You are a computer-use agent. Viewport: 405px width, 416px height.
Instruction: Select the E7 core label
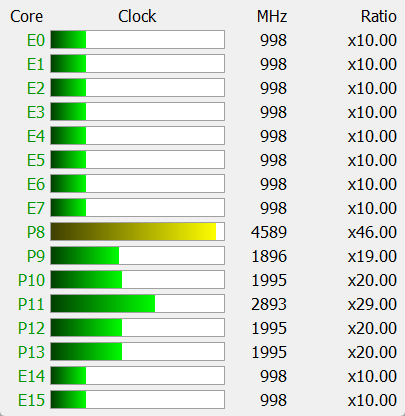click(x=36, y=208)
